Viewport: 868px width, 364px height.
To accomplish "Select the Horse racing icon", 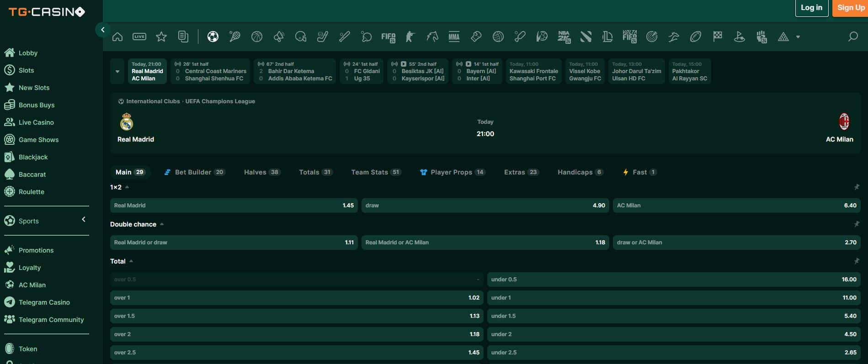I will pos(432,37).
